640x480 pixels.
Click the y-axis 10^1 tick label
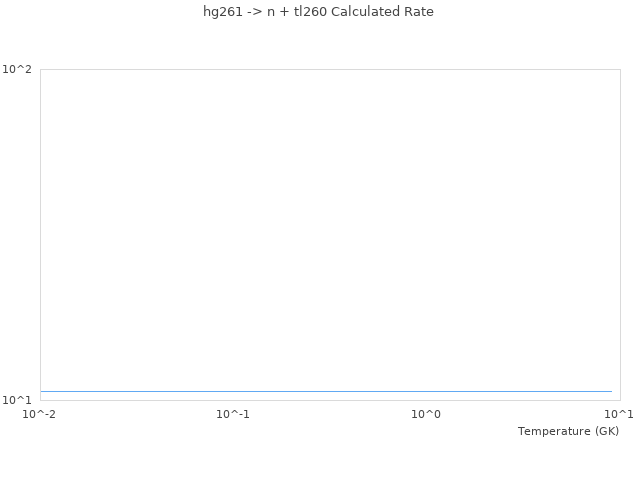click(17, 400)
